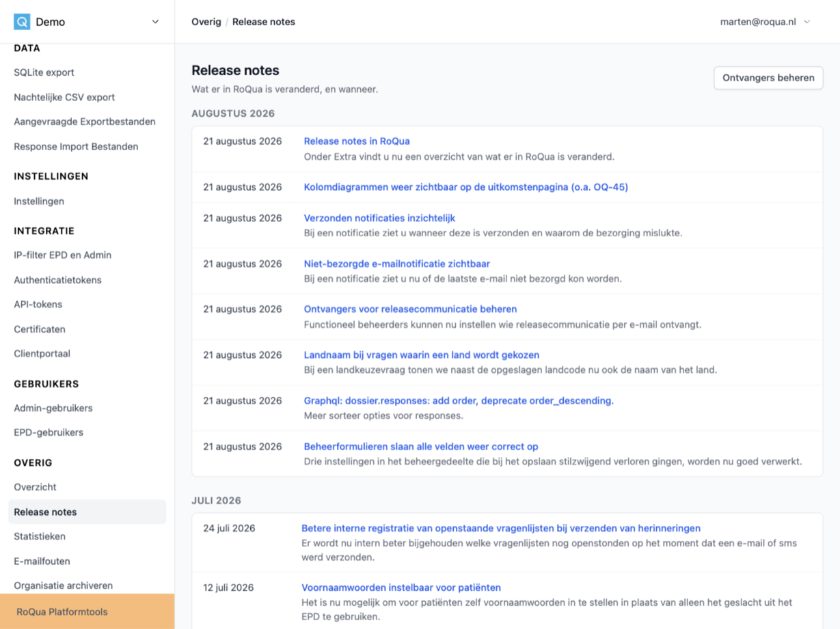The height and width of the screenshot is (629, 840).
Task: Open E-mailfouten in the sidebar
Action: pyautogui.click(x=42, y=561)
